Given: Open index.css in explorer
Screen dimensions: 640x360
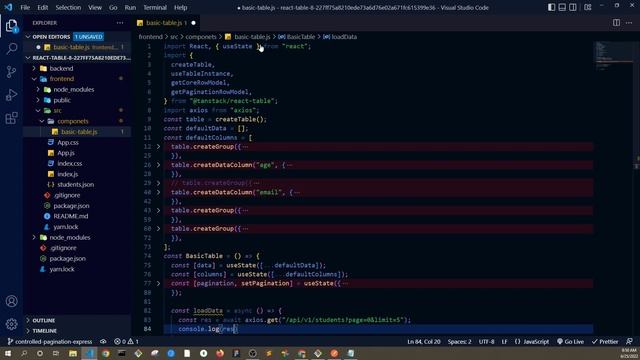Looking at the screenshot, I should (x=69, y=163).
